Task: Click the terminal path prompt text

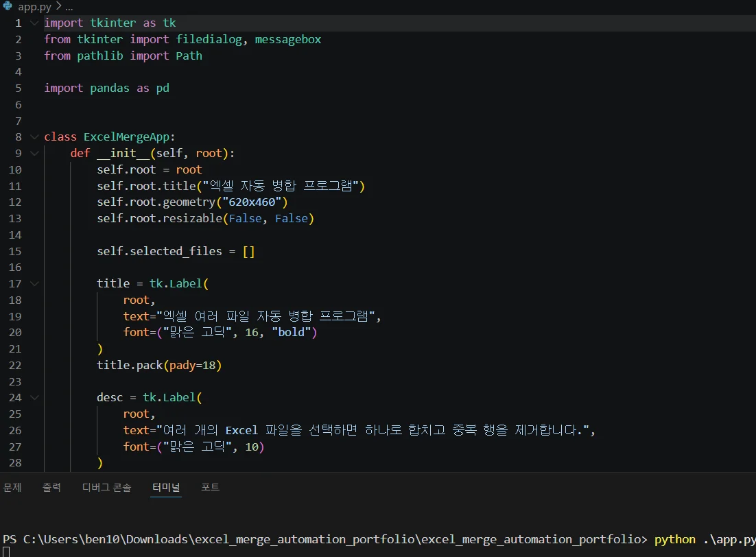Action: click(x=325, y=539)
